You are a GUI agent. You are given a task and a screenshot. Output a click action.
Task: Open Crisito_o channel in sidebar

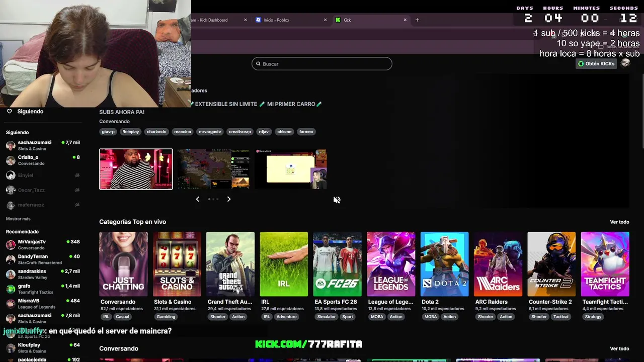click(43, 160)
